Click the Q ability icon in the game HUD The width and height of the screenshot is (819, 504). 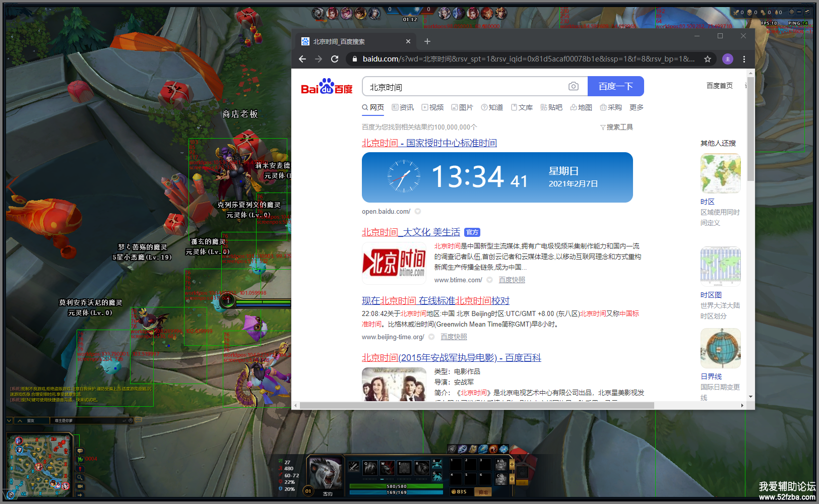coord(370,468)
